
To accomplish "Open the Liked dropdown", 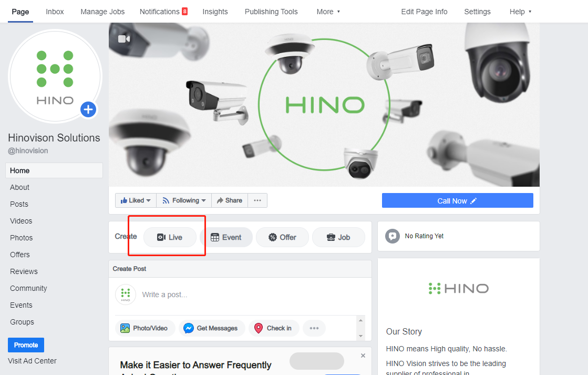I will (x=136, y=200).
